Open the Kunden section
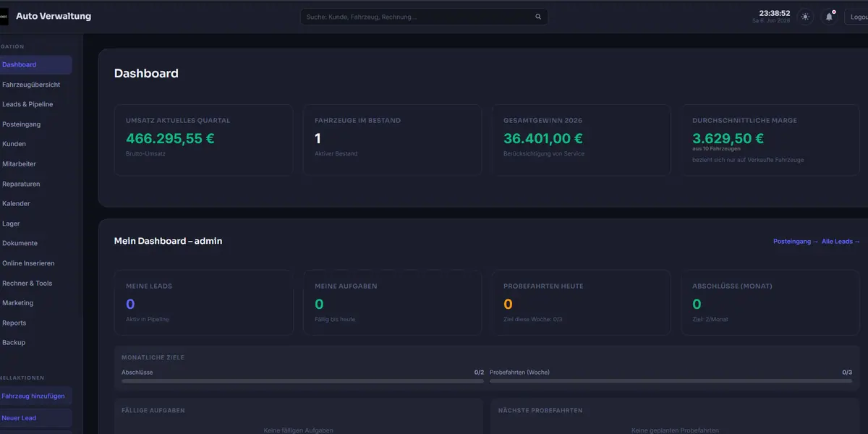 coord(35,144)
